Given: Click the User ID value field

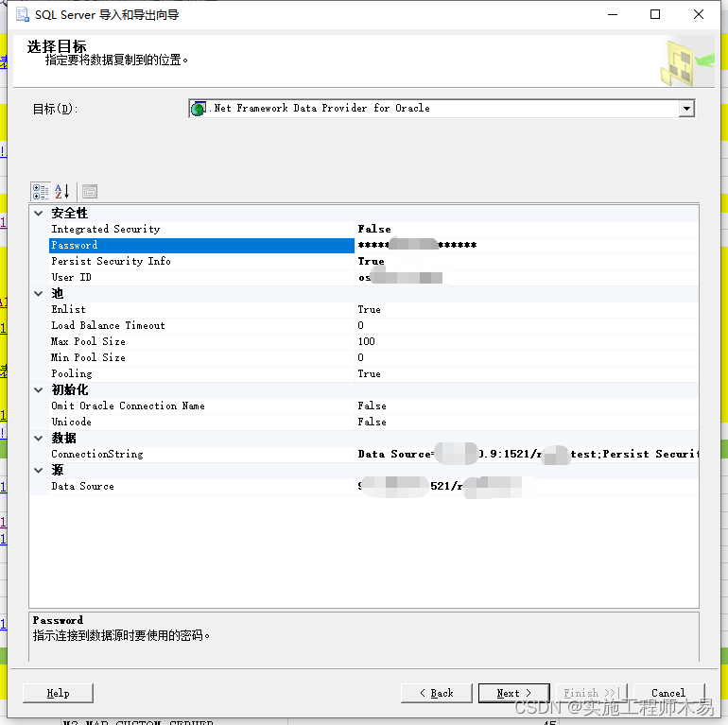Looking at the screenshot, I should (x=527, y=277).
